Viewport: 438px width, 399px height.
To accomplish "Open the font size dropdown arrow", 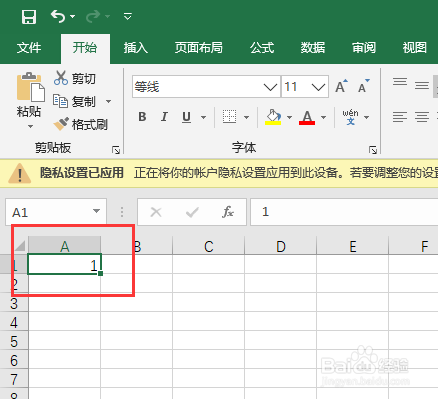I will 318,87.
